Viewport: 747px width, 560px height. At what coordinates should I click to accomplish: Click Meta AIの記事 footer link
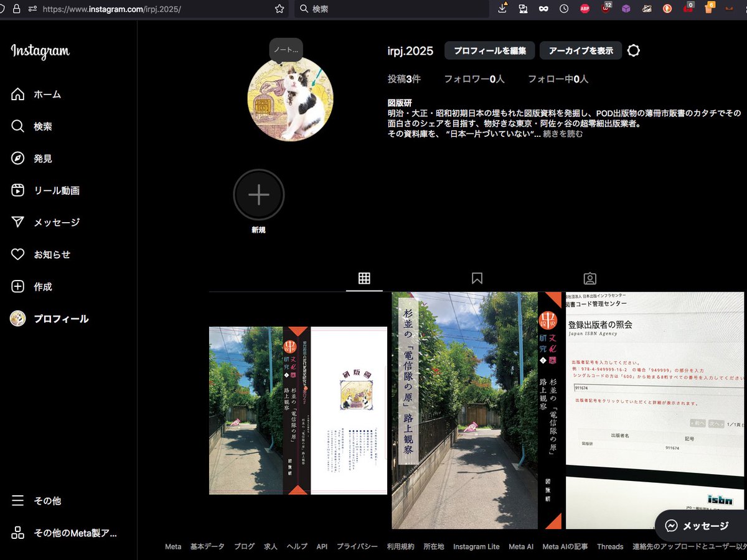coord(565,547)
